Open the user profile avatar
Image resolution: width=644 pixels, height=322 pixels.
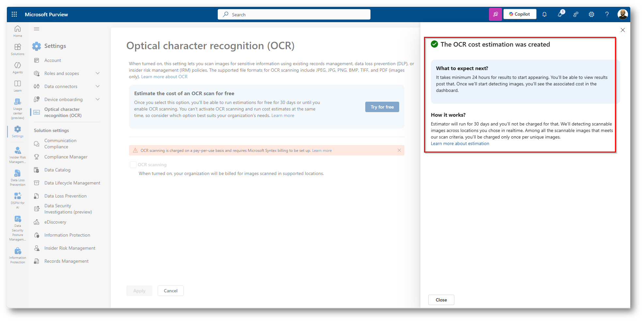pyautogui.click(x=623, y=14)
